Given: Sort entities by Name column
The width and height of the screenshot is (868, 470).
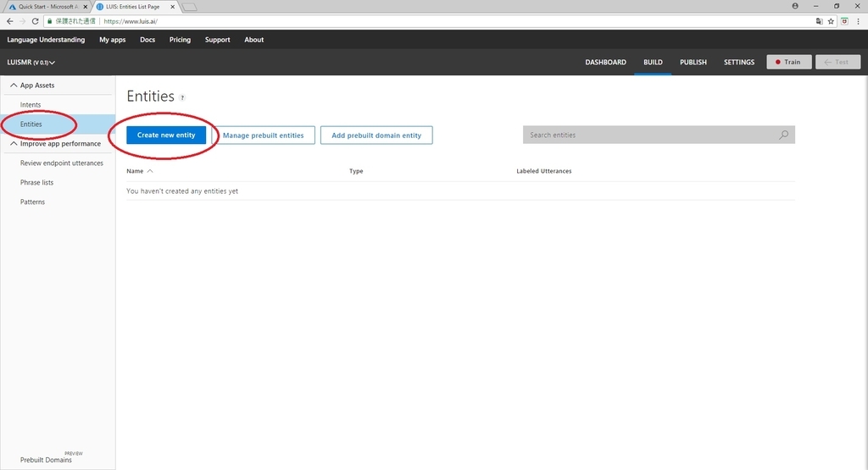Looking at the screenshot, I should (x=140, y=171).
